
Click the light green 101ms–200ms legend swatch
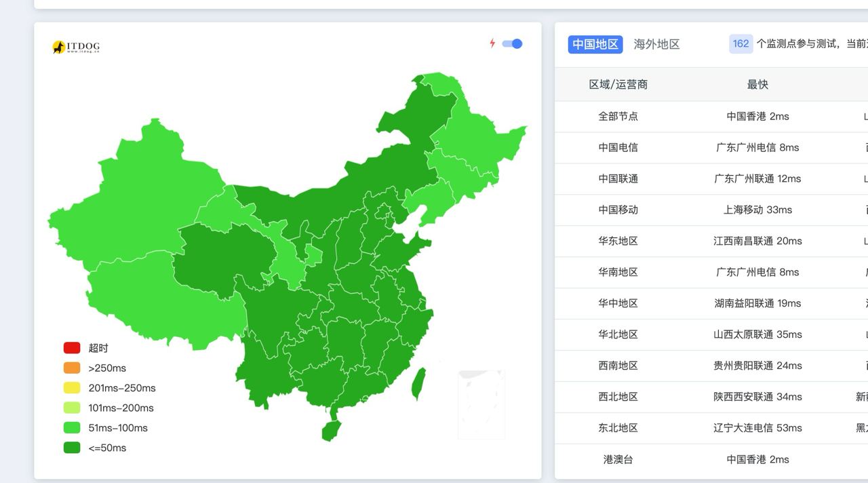tap(72, 408)
